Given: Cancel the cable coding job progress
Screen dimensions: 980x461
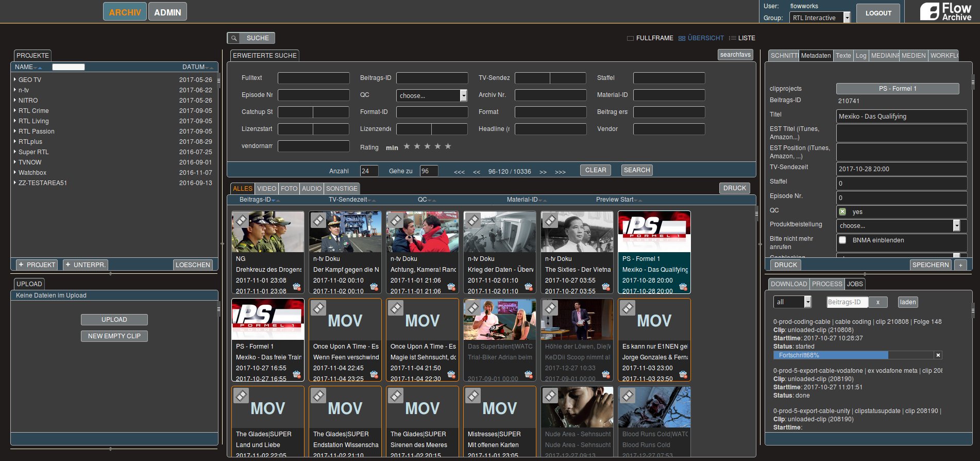Looking at the screenshot, I should point(938,355).
